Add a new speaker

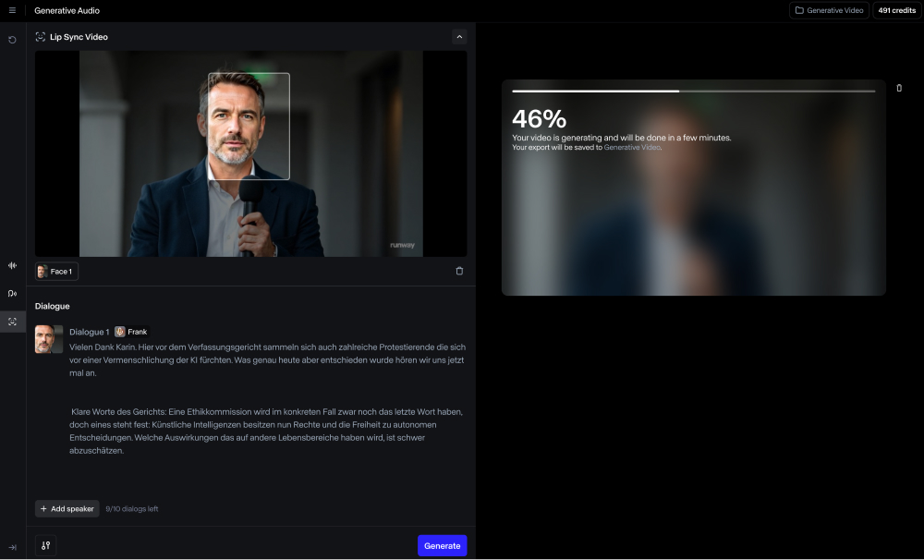click(67, 508)
